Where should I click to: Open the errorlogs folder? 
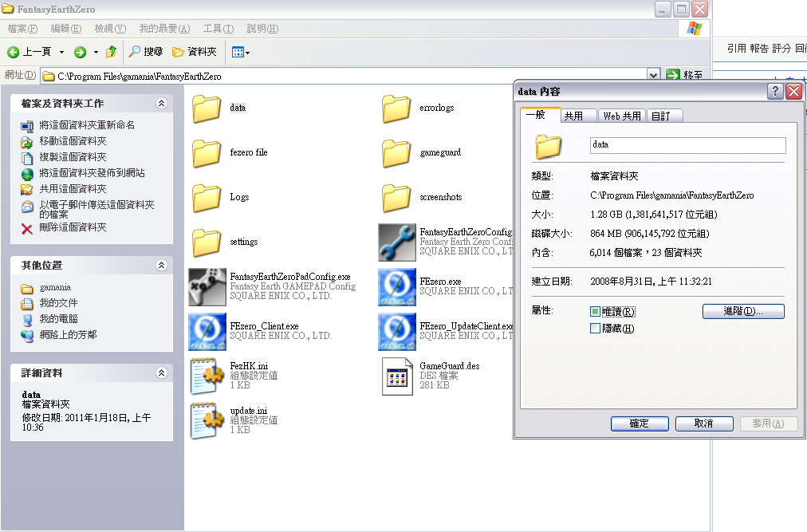point(397,108)
